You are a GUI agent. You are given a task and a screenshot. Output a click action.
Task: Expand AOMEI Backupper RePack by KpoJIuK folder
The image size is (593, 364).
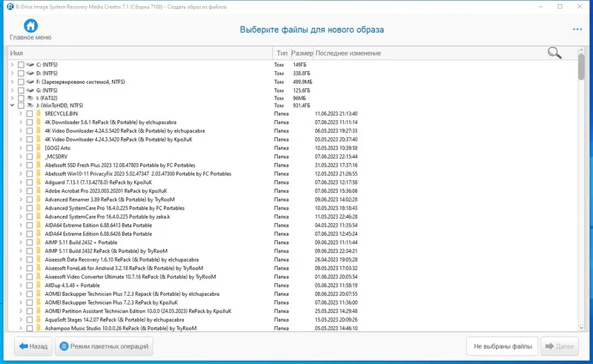pyautogui.click(x=21, y=302)
